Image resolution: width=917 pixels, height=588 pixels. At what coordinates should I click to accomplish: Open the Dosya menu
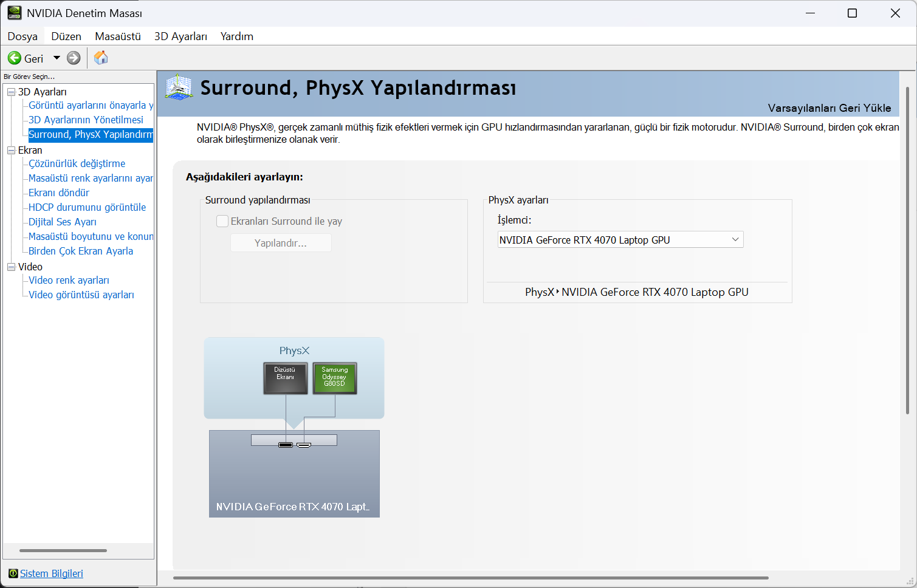pyautogui.click(x=22, y=36)
